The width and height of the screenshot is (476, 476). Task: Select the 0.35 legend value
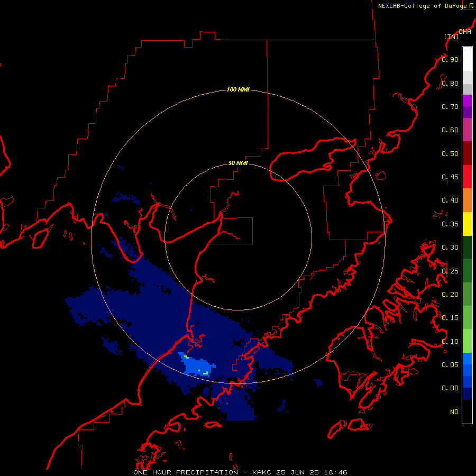click(450, 224)
